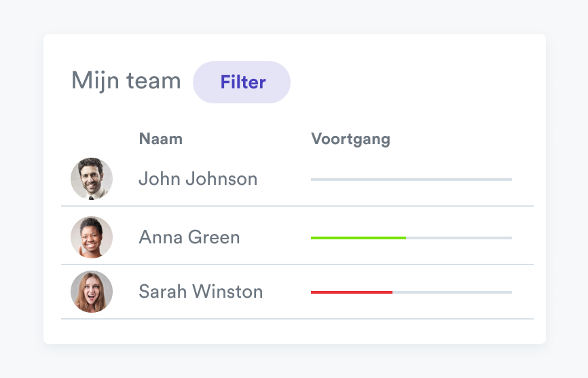This screenshot has width=588, height=378.
Task: Click gray unfilled part of Anna's progress bar
Action: pos(458,238)
